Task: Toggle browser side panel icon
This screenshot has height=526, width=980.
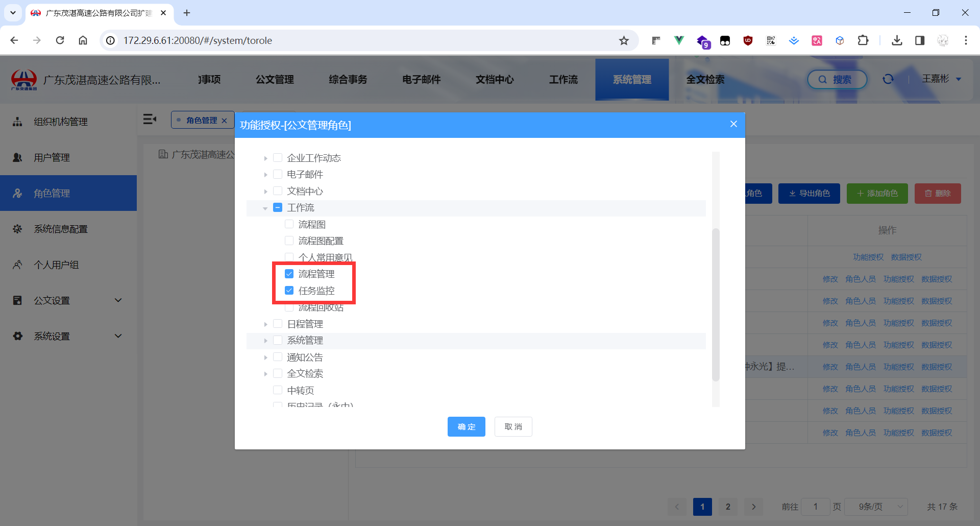Action: pos(920,40)
